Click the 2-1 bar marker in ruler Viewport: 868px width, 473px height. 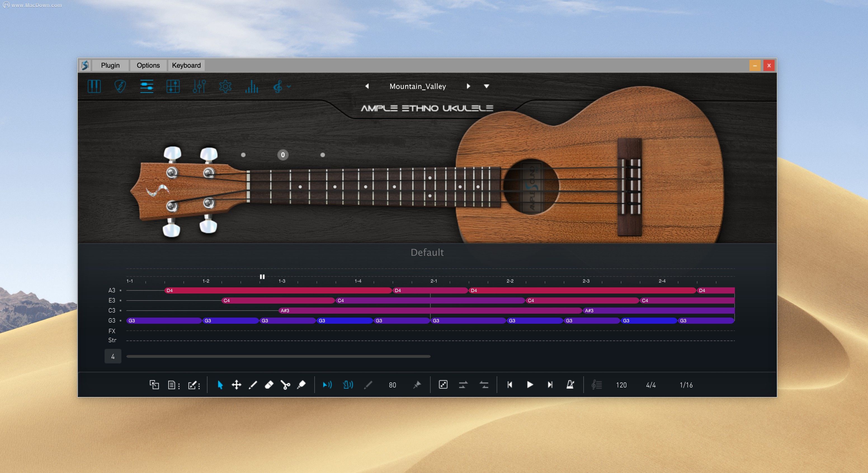click(x=434, y=281)
